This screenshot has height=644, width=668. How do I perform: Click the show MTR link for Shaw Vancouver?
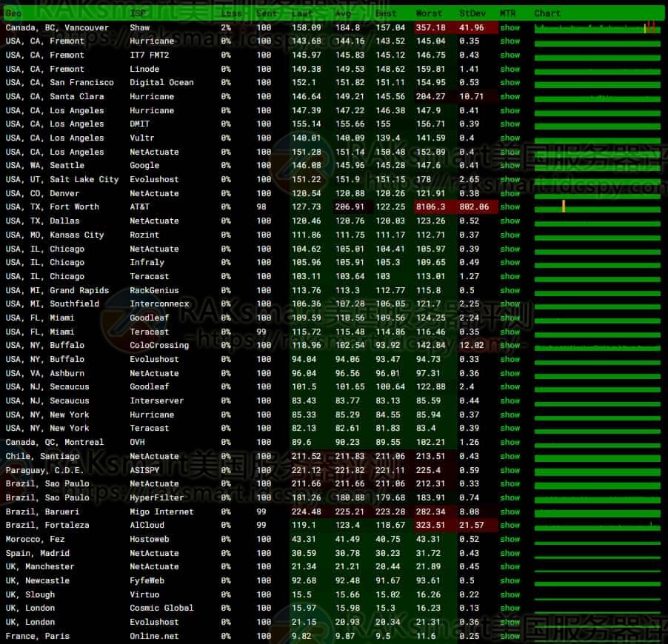[510, 27]
